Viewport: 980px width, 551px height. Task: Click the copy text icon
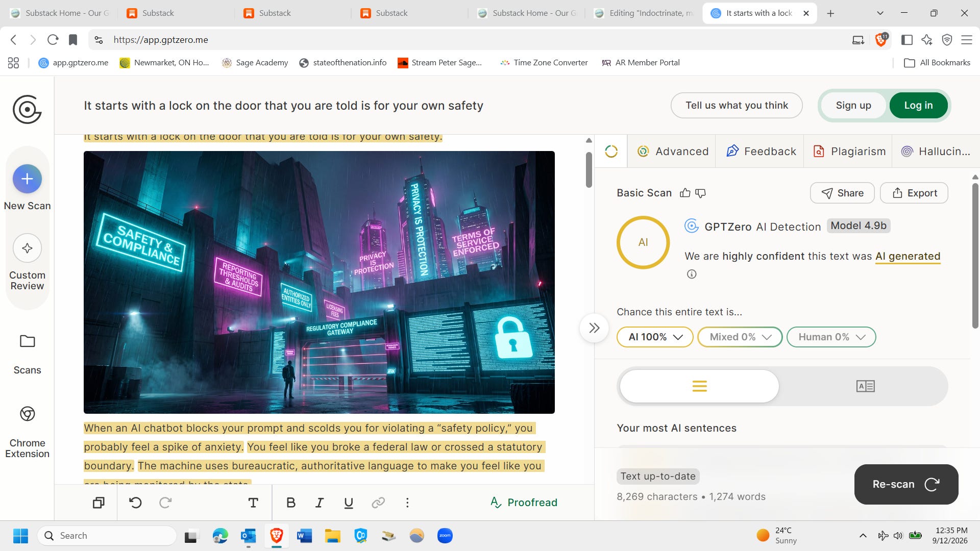pos(99,503)
